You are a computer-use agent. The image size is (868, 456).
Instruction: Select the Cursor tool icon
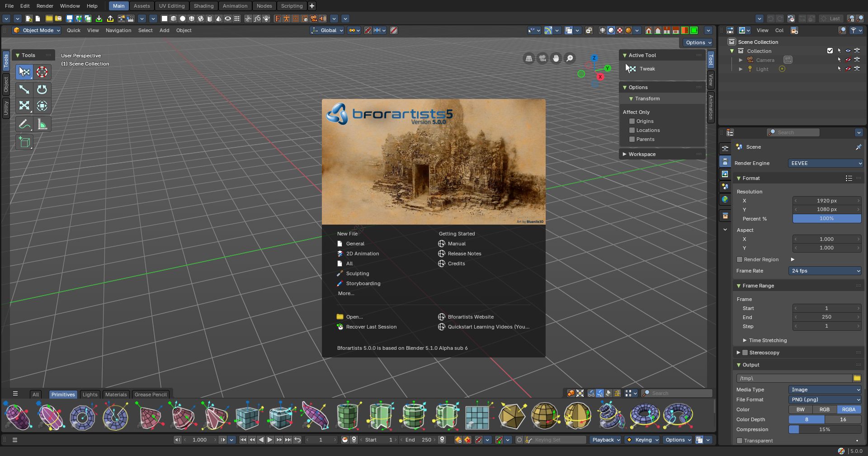pos(42,72)
